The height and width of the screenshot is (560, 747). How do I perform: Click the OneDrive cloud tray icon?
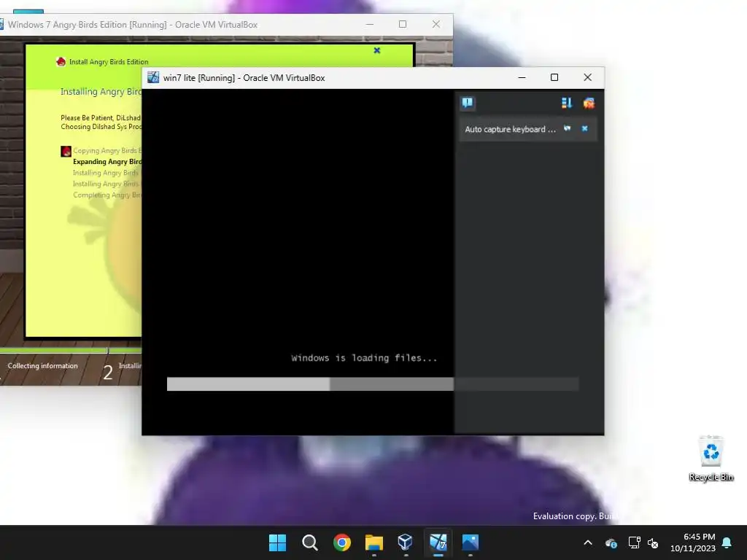click(611, 542)
